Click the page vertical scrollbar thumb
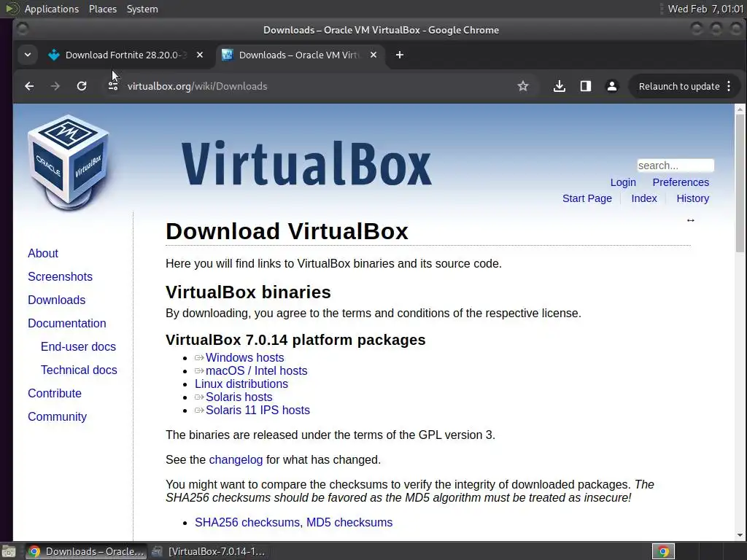 [x=740, y=183]
